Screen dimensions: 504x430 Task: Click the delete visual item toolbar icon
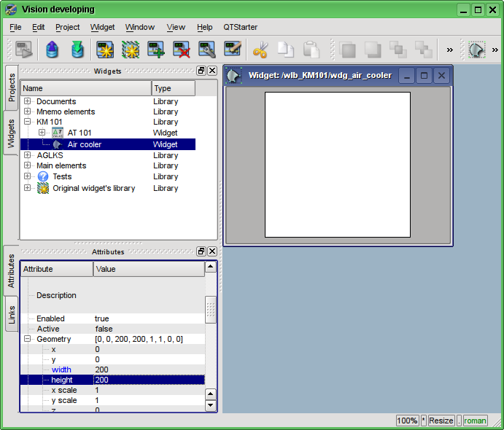coord(181,50)
